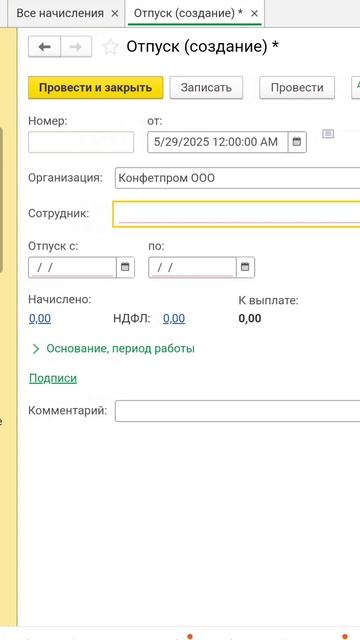The width and height of the screenshot is (360, 640).
Task: Click the small note icon beside date
Action: [328, 133]
